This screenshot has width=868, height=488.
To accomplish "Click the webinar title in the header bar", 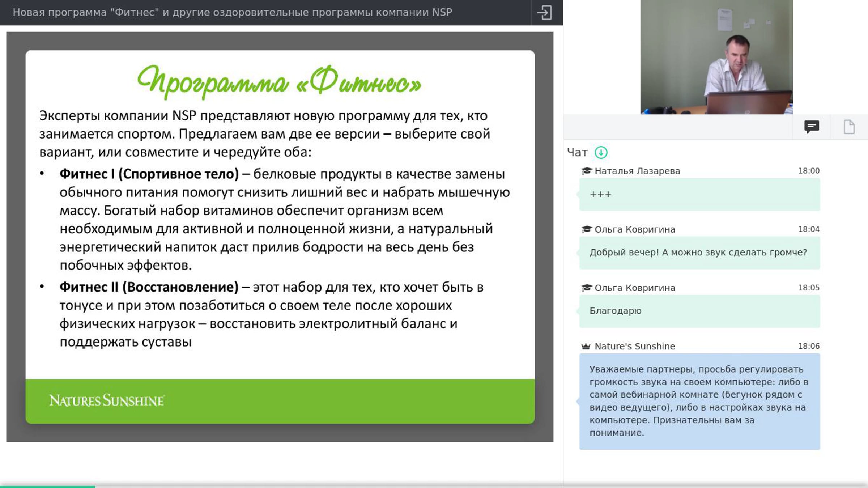I will click(233, 13).
